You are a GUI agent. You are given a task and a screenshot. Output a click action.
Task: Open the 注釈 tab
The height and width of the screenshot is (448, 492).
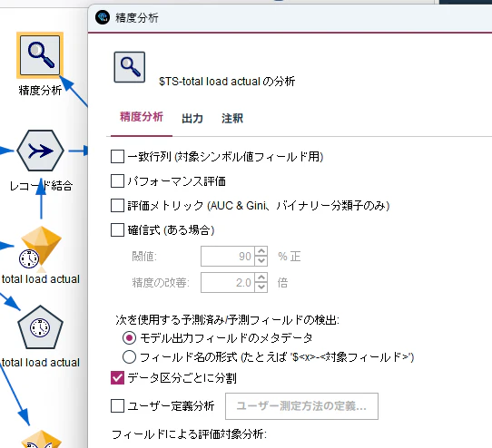click(x=232, y=118)
